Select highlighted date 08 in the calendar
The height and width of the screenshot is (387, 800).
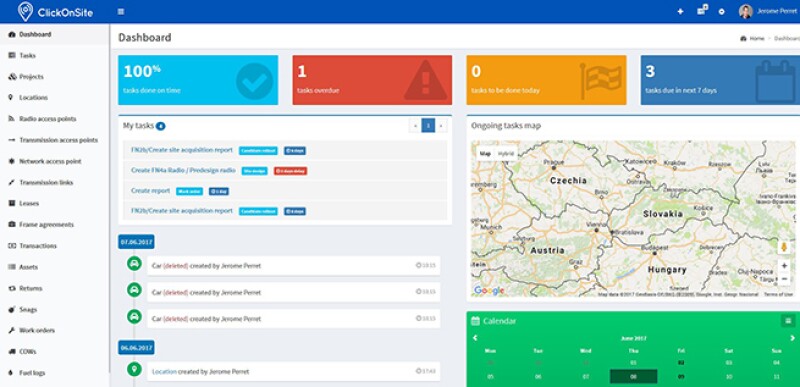pyautogui.click(x=633, y=377)
